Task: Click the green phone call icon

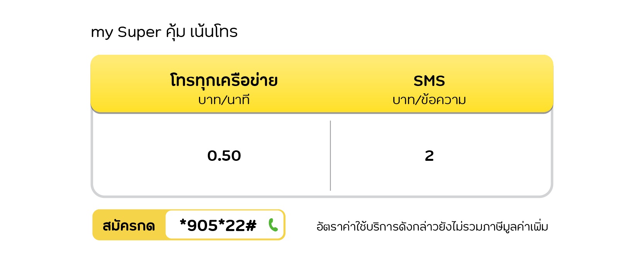Action: (273, 225)
